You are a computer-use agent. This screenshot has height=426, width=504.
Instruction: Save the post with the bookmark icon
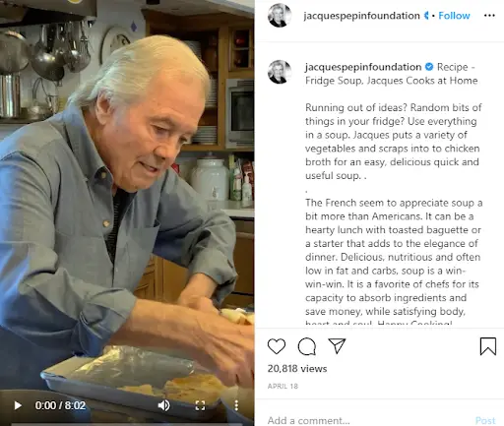pos(488,346)
